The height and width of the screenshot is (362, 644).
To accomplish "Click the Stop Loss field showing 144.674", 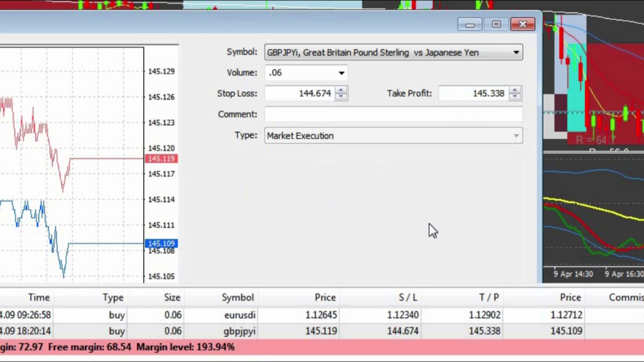I will (300, 94).
